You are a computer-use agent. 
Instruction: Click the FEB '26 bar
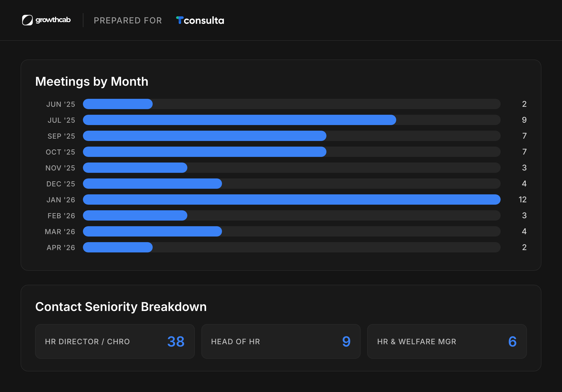coord(135,215)
